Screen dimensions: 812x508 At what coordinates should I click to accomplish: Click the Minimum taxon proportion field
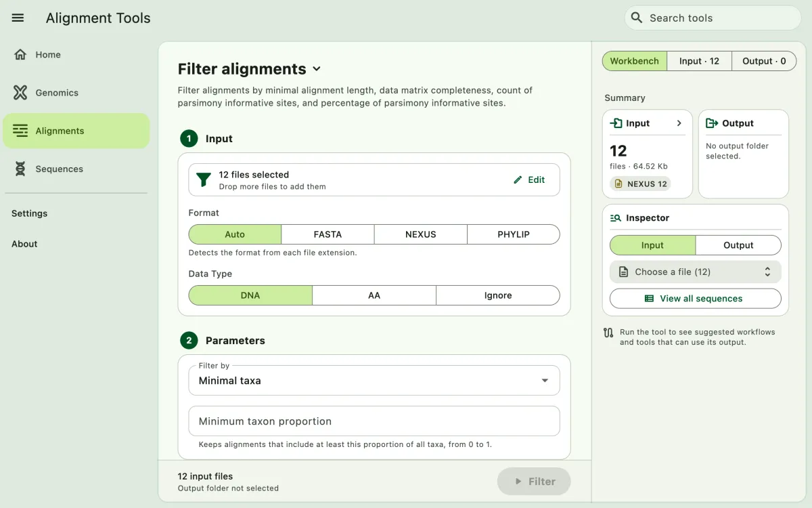coord(374,421)
